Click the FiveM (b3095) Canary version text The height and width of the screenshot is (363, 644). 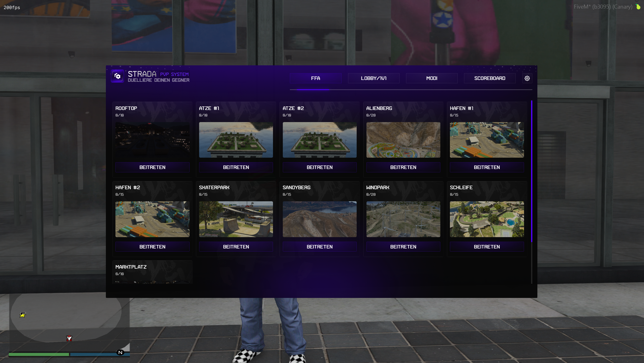tap(603, 7)
